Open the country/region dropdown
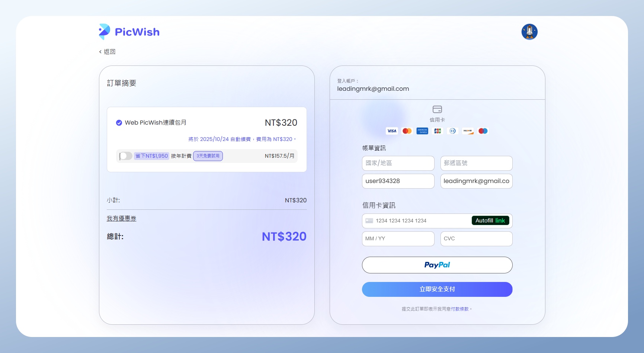The height and width of the screenshot is (353, 644). pyautogui.click(x=398, y=163)
